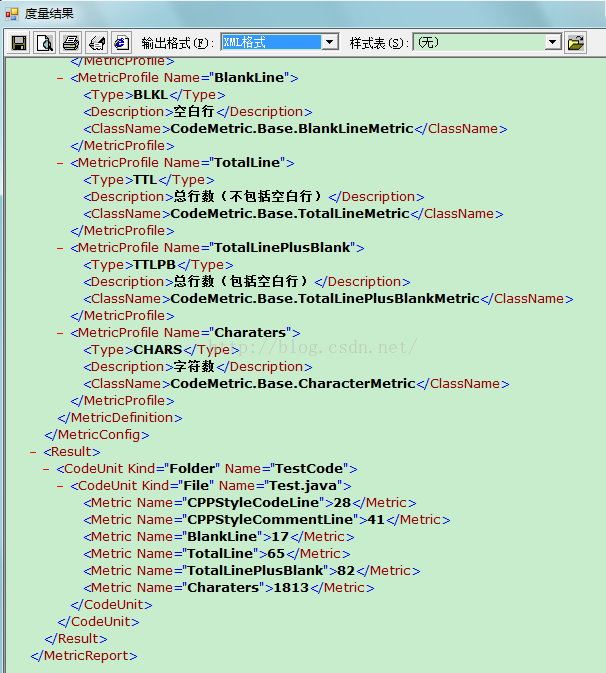Click the Charaters metric value 1813
Screen dimensions: 606x673
pos(291,587)
